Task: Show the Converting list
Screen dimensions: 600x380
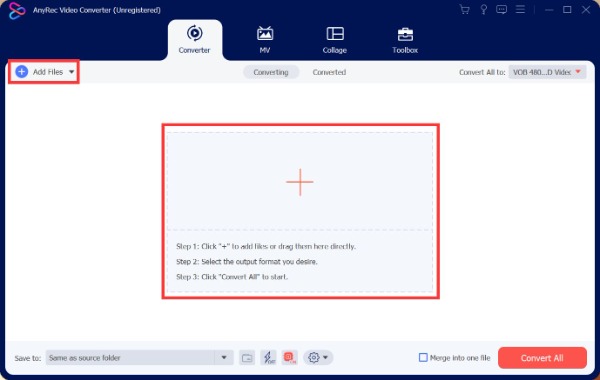Action: pyautogui.click(x=271, y=72)
